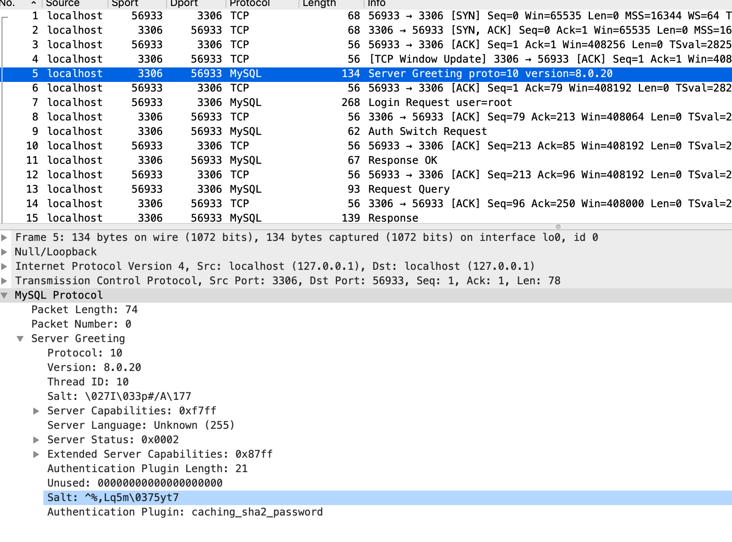Sort by the Sport column header
732x542 pixels.
136,3
